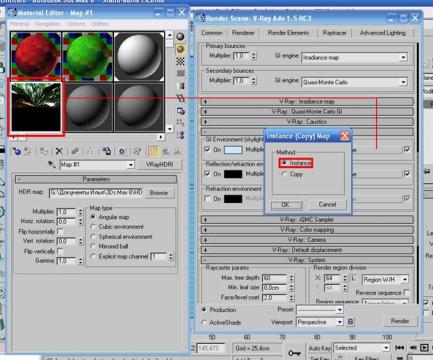Open Secondary bounces GI engine dropdown
The image size is (433, 360).
pos(403,82)
